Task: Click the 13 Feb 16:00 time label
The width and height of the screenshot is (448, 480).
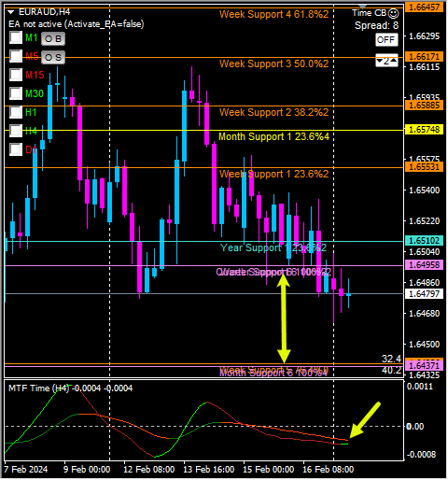Action: click(x=209, y=469)
